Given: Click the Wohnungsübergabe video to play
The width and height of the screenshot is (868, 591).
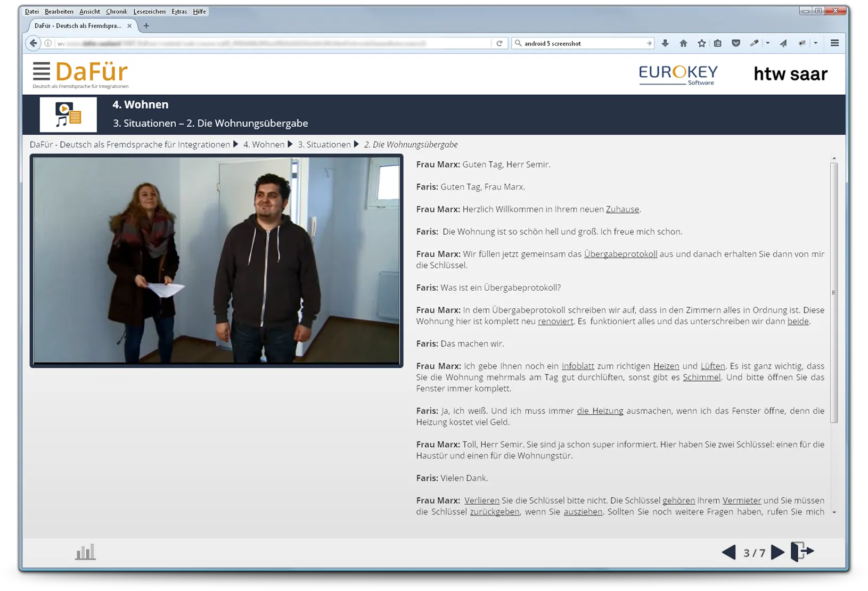Looking at the screenshot, I should pos(216,260).
